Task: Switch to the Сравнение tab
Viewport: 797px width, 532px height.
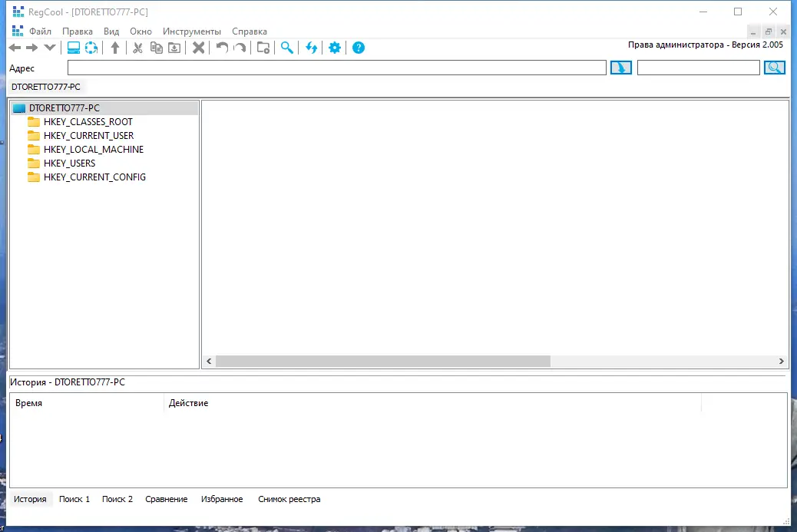Action: click(x=166, y=499)
